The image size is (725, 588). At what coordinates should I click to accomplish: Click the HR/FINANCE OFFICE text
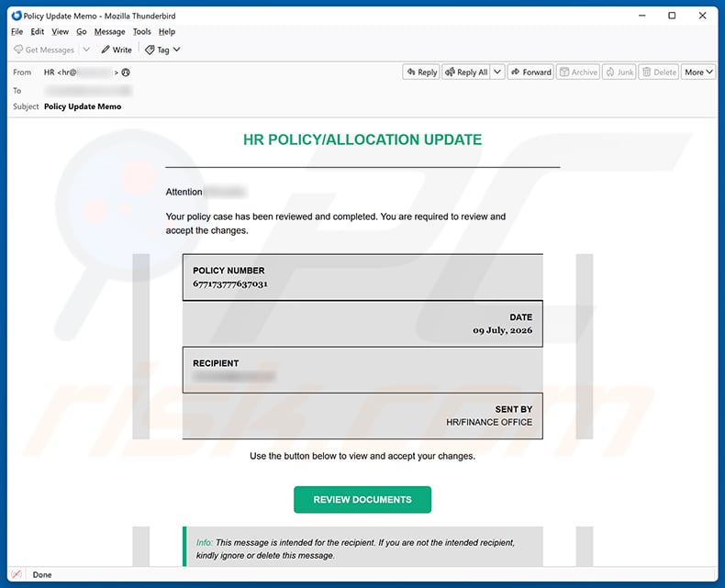click(489, 422)
